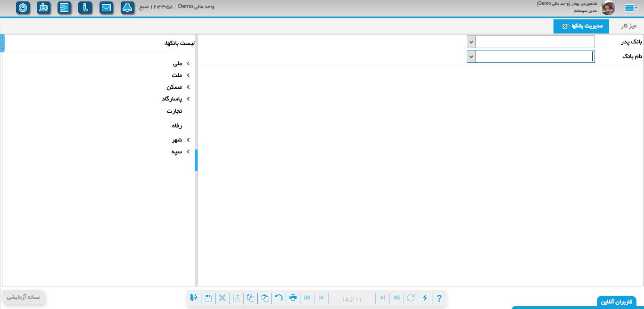Click the user avatar picture

click(608, 8)
